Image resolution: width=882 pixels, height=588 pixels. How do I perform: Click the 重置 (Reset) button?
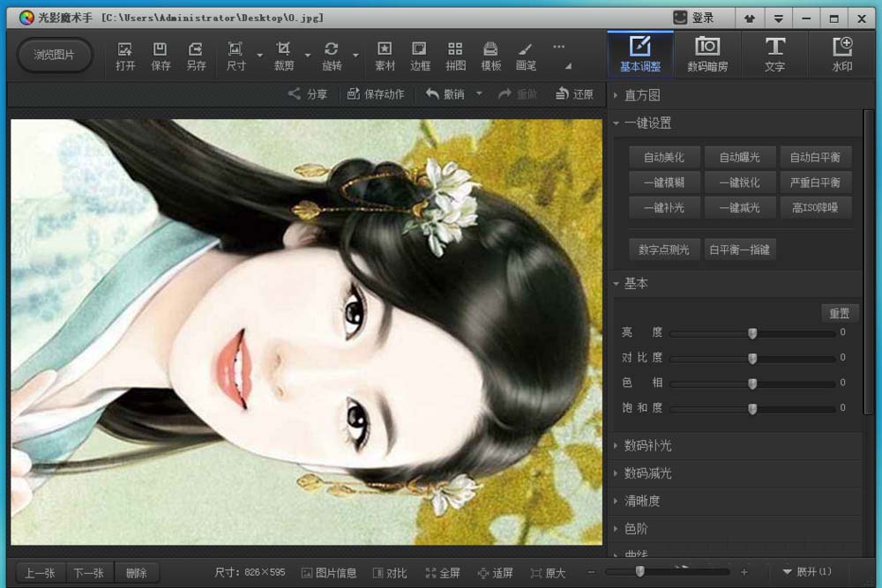840,314
